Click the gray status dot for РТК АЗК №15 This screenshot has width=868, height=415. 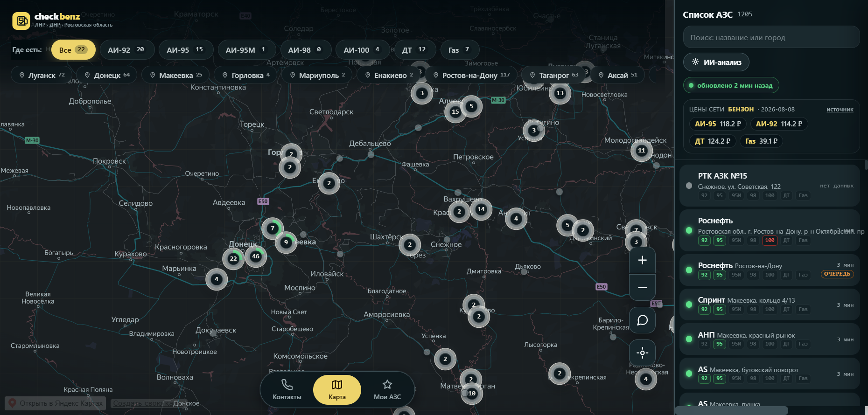point(689,186)
